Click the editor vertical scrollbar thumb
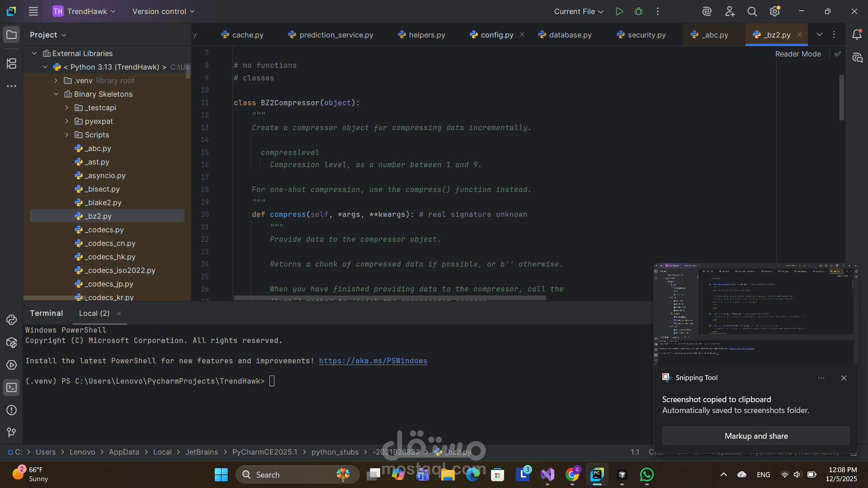 click(x=842, y=97)
